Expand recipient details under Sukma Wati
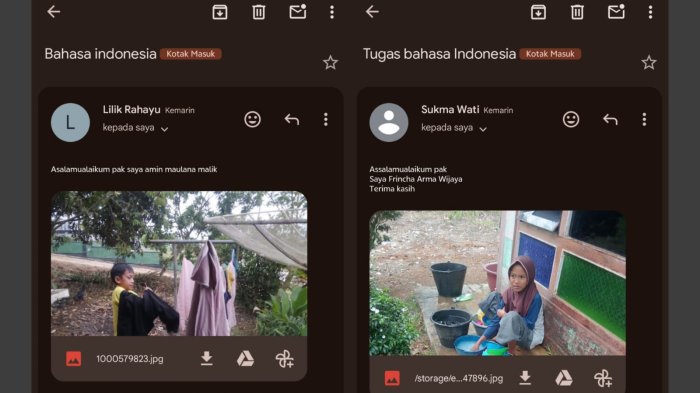 click(483, 129)
